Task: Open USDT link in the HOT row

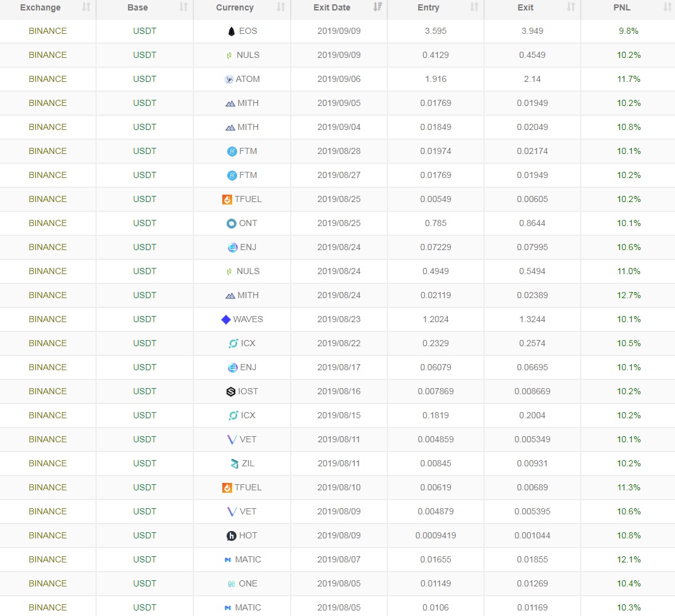Action: tap(145, 535)
